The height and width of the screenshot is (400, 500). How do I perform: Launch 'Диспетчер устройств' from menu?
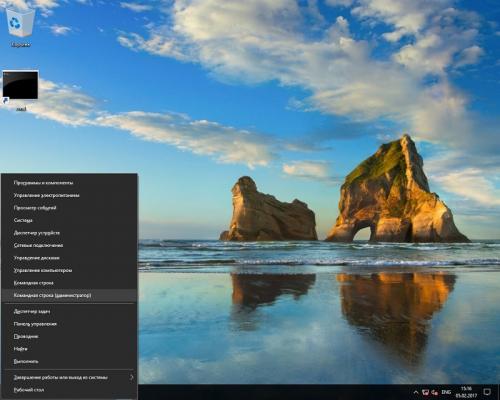pos(69,233)
